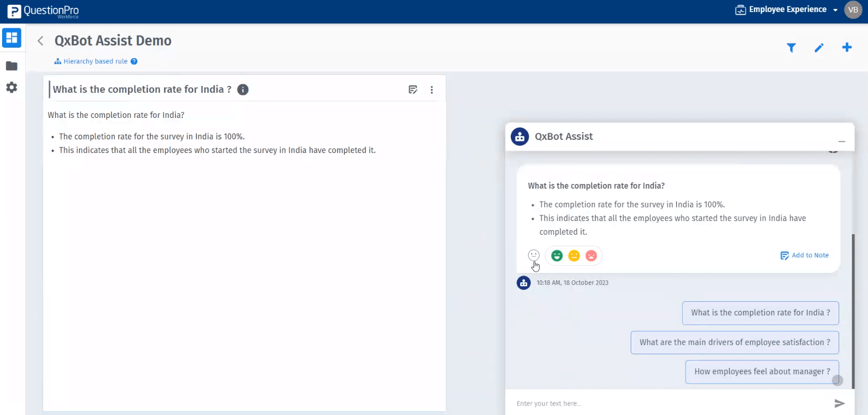Click the card title "What is the completion rate for India ?"
Image resolution: width=868 pixels, height=415 pixels.
[x=142, y=90]
